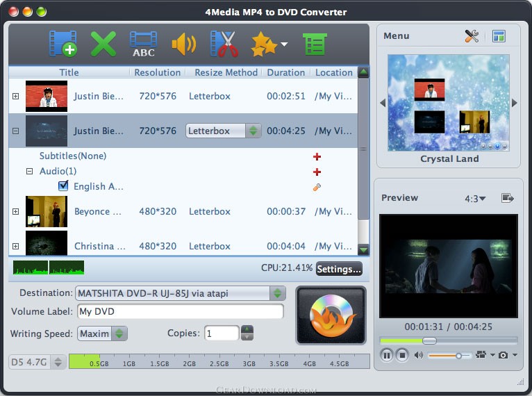
Task: Pause the preview playback
Action: [x=386, y=355]
